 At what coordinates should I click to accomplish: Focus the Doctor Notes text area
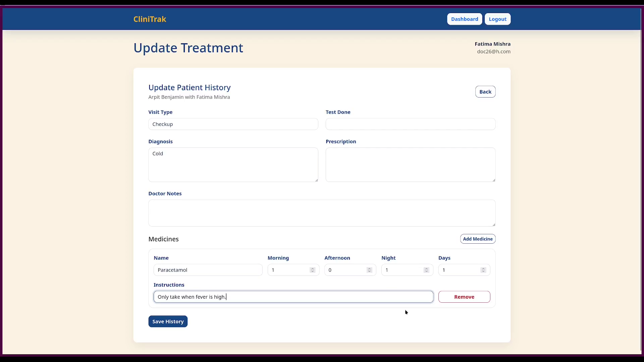coord(322,213)
